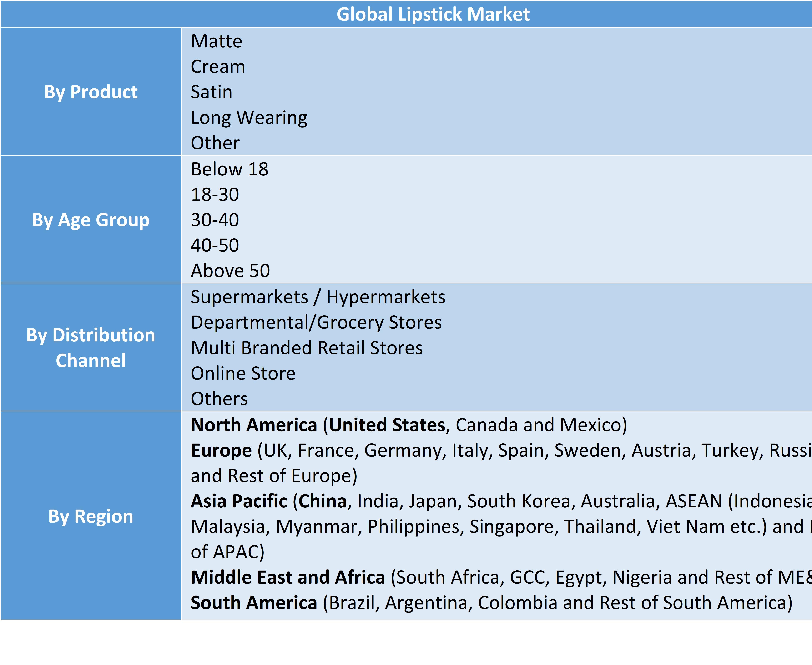Click the 40-50 age group
The image size is (812, 665).
(x=215, y=246)
